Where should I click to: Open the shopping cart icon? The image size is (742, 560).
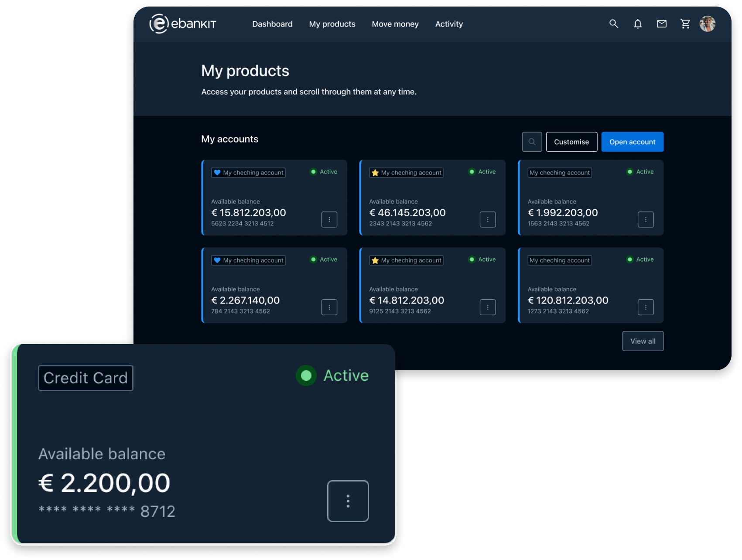[685, 24]
